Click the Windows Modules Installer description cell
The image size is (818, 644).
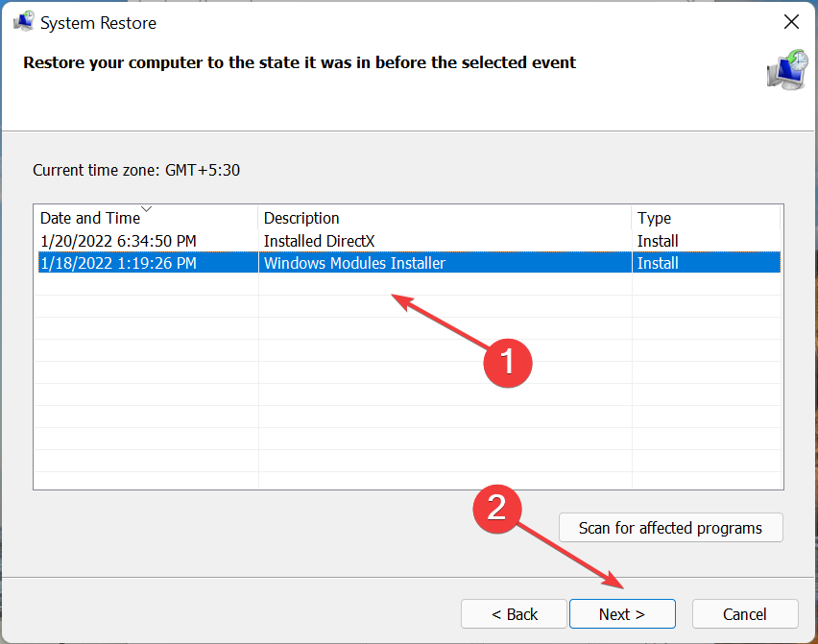tap(353, 263)
